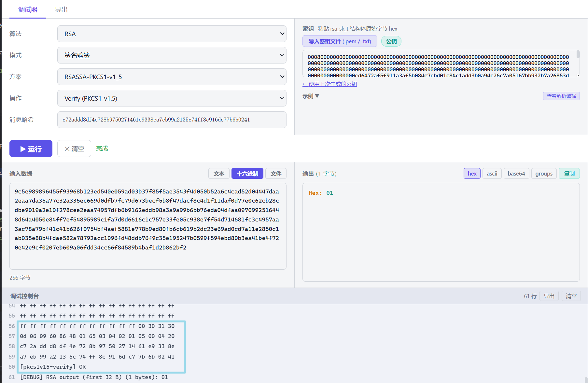The width and height of the screenshot is (588, 383).
Task: Click the 清空 button in debug console
Action: click(571, 296)
